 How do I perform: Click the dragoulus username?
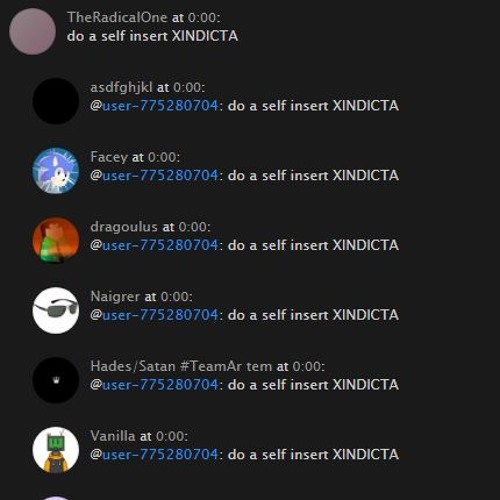(x=124, y=227)
